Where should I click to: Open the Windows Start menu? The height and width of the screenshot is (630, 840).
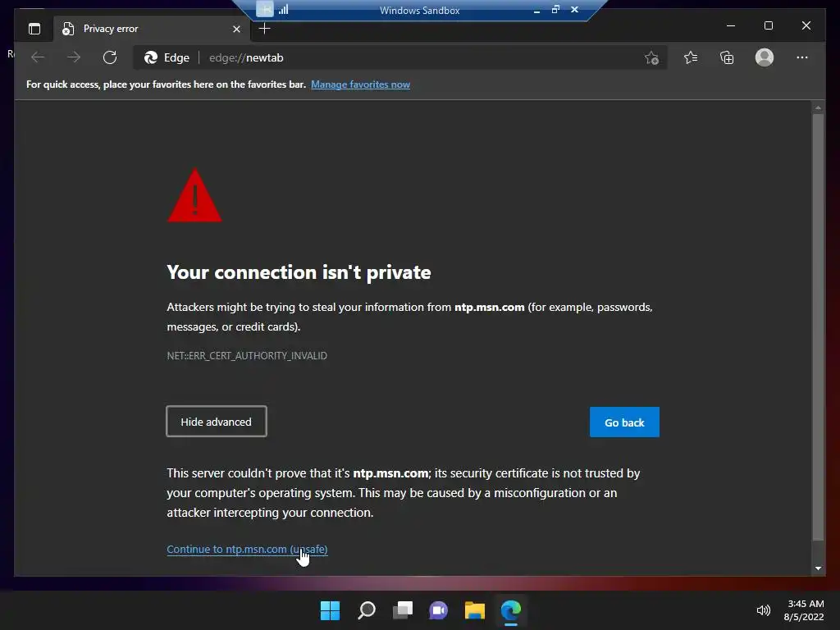[x=330, y=610]
